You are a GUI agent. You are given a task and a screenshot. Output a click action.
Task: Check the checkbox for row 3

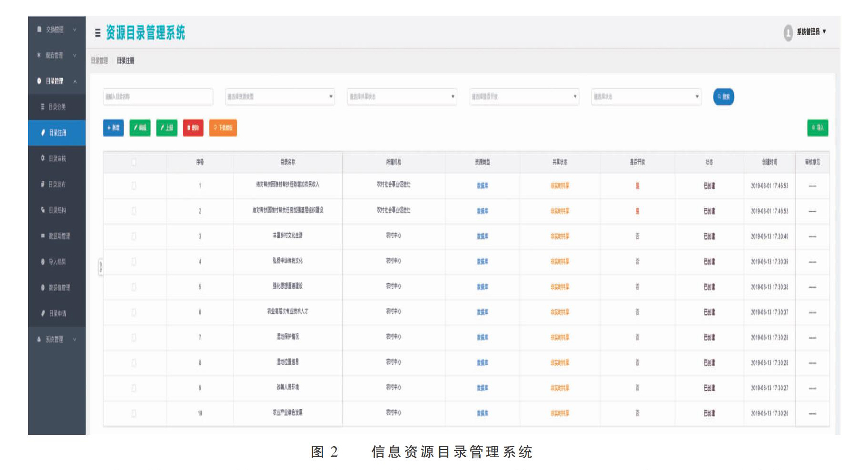click(134, 236)
